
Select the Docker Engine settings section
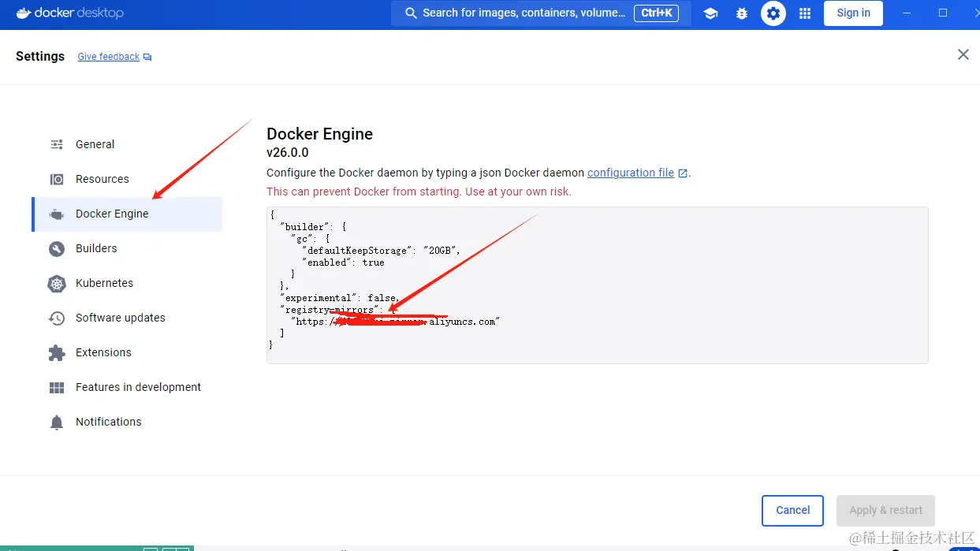(127, 214)
